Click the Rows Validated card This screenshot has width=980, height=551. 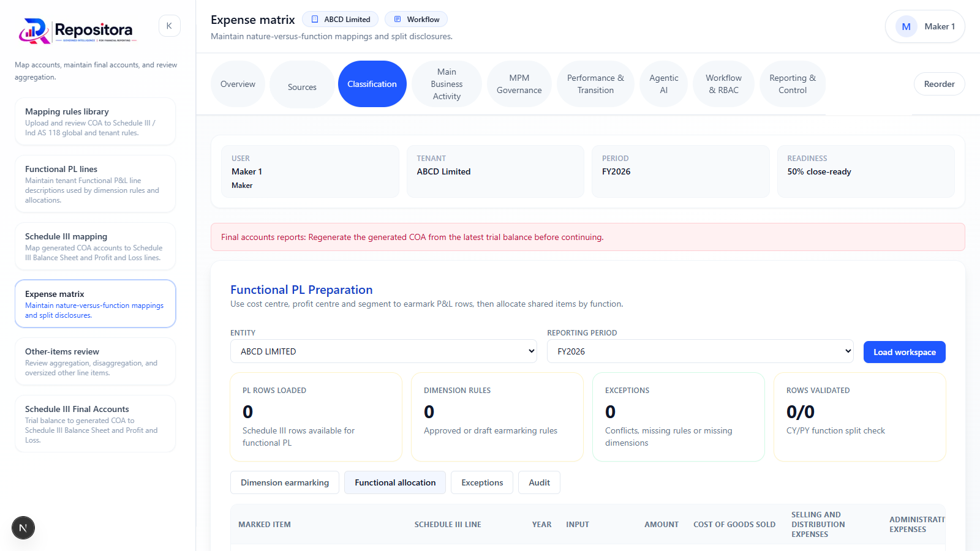[x=860, y=417]
